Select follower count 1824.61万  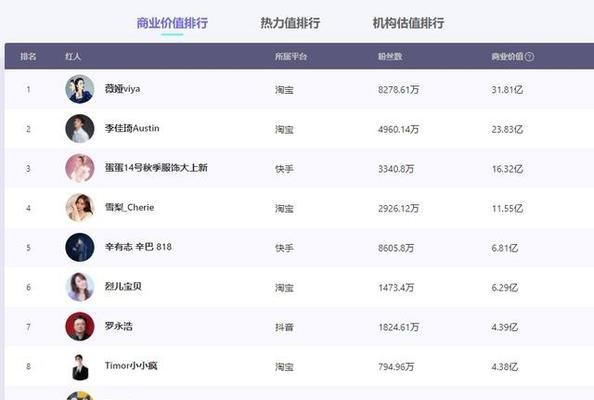[x=399, y=327]
